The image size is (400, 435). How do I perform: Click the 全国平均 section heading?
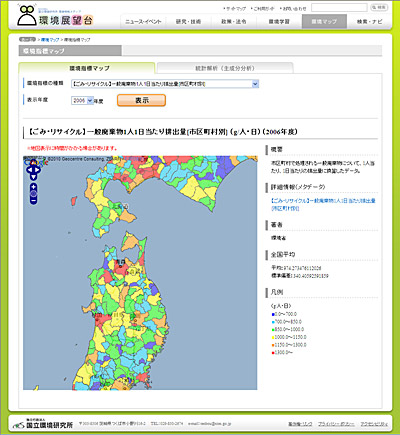(x=283, y=254)
